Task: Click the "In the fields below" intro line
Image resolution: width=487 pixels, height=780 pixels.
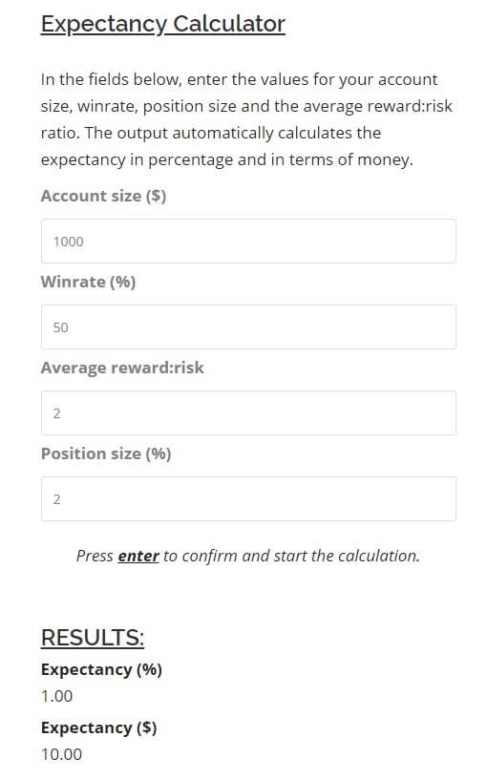Action: [x=239, y=80]
